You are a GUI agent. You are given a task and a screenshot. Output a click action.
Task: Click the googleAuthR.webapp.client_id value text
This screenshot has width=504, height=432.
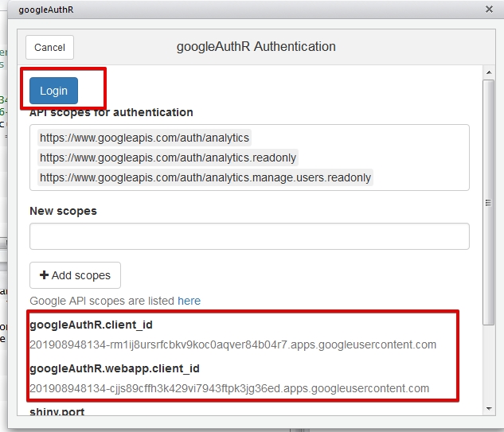(x=229, y=388)
